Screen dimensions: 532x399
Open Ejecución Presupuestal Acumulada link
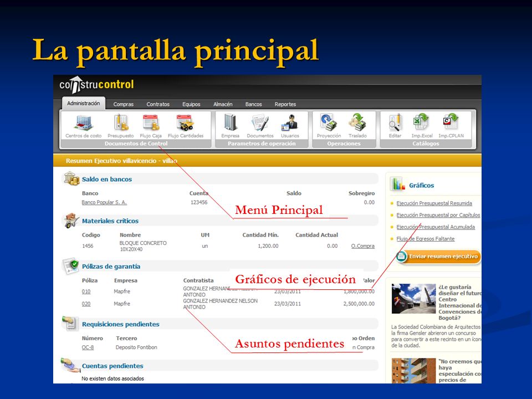click(436, 227)
